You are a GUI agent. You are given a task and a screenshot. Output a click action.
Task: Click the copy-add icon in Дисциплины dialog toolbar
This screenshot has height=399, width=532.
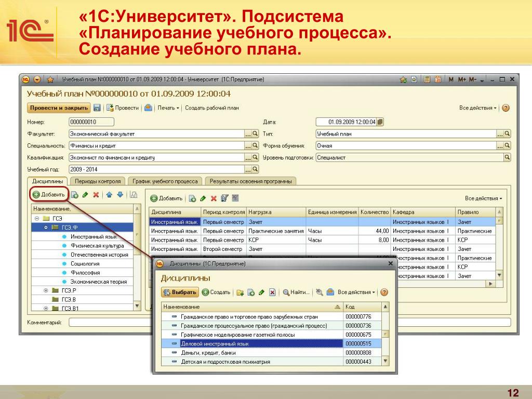pos(251,292)
